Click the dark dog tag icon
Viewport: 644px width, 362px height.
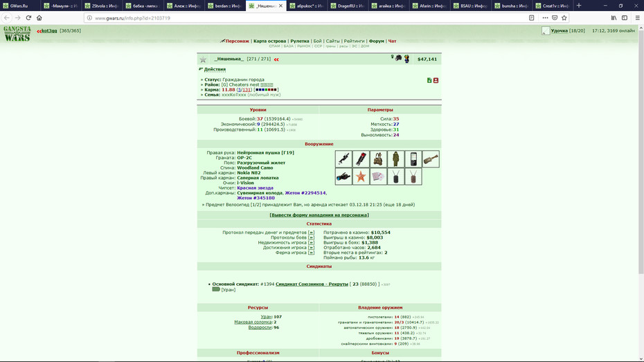point(395,177)
